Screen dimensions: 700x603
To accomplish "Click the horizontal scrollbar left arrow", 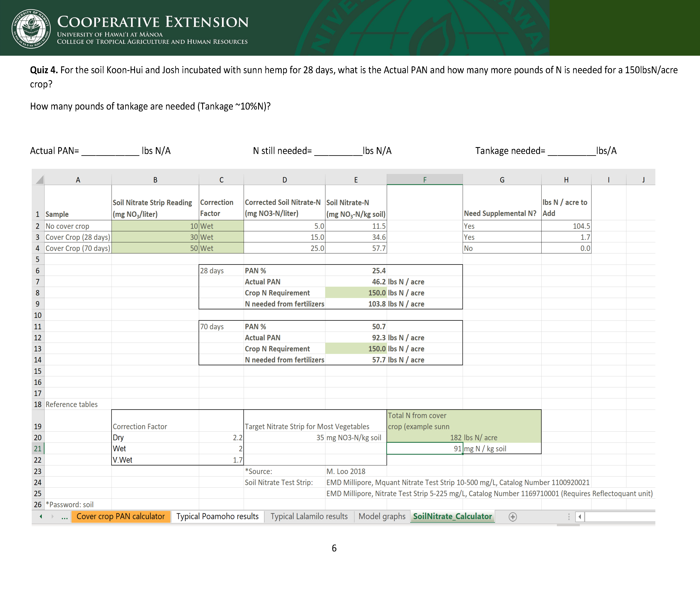I will click(580, 517).
